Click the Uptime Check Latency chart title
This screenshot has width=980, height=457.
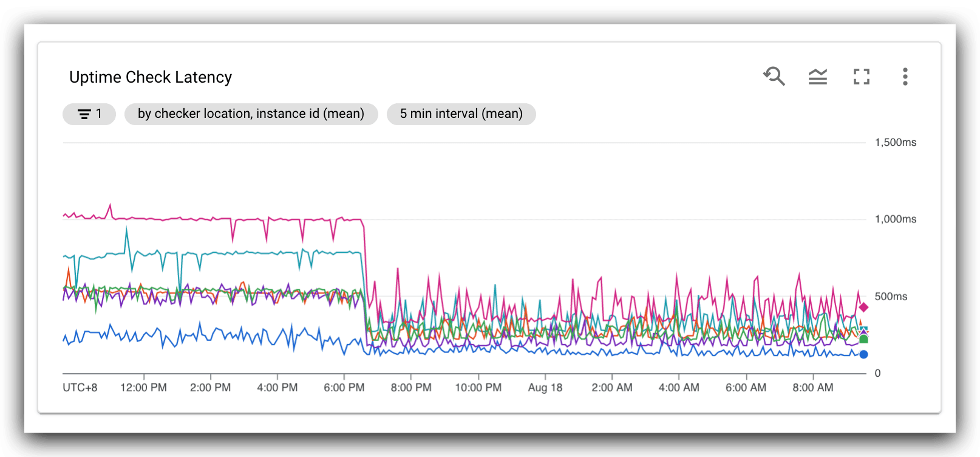(x=151, y=77)
